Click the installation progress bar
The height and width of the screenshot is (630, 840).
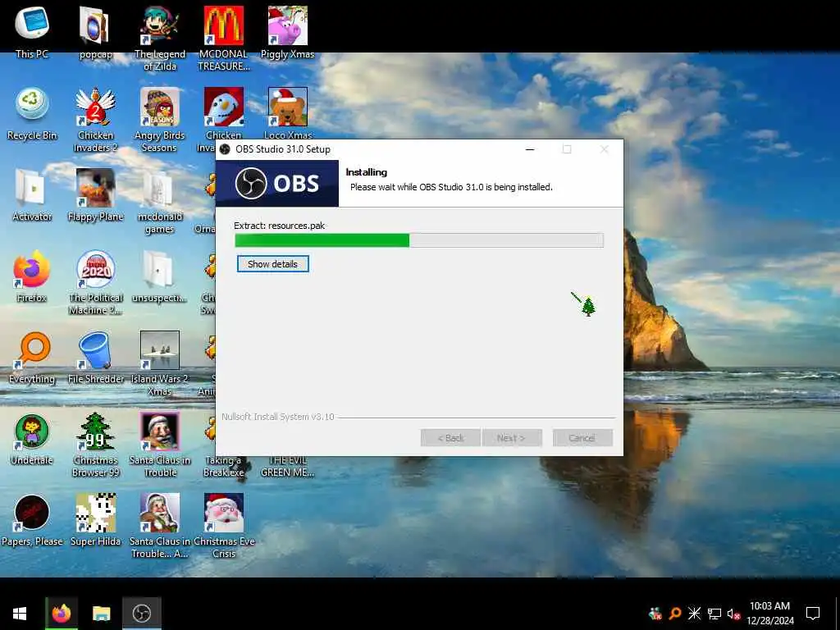(419, 240)
